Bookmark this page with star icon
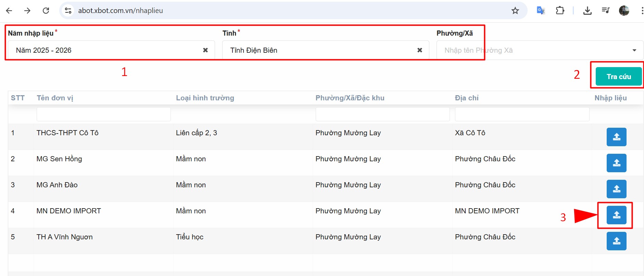Viewport: 644px width, 276px height. (x=515, y=11)
